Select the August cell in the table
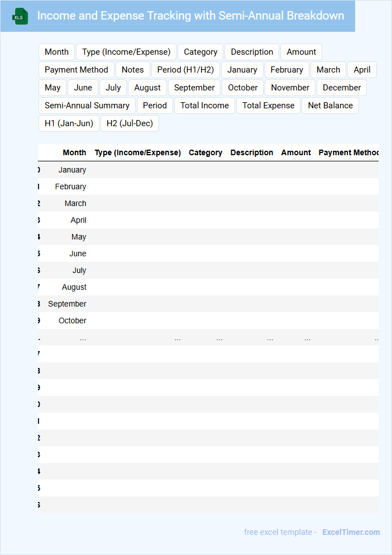 [x=74, y=287]
